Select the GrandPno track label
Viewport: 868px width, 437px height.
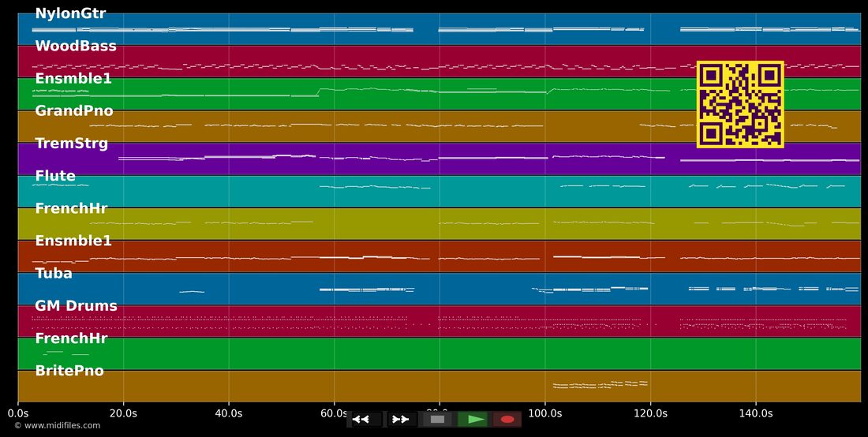(74, 110)
